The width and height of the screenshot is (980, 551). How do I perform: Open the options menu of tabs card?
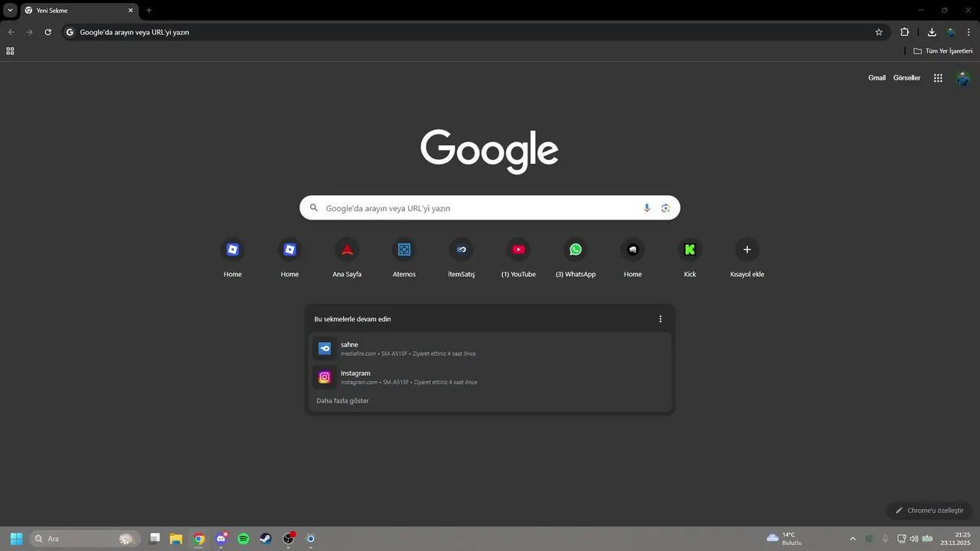pos(661,319)
